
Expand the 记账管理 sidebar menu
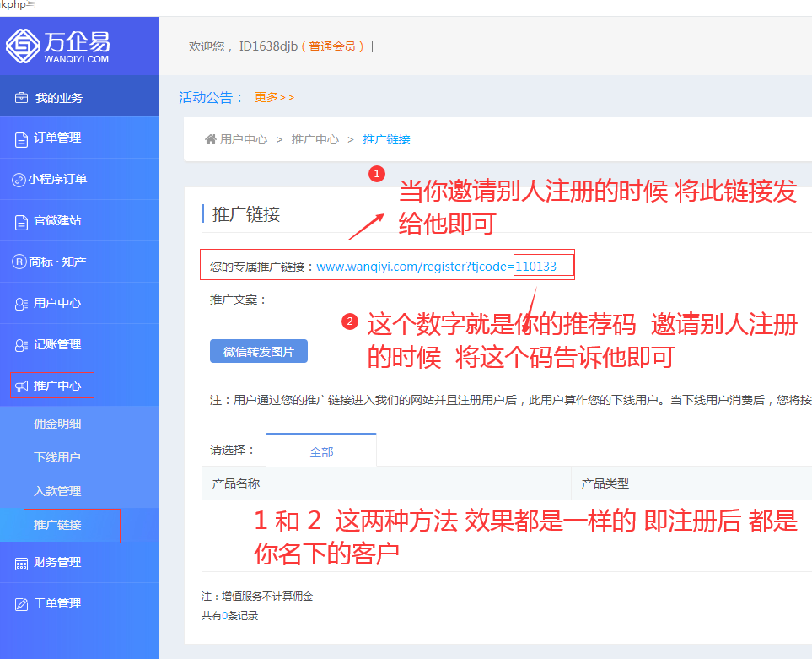tap(57, 344)
